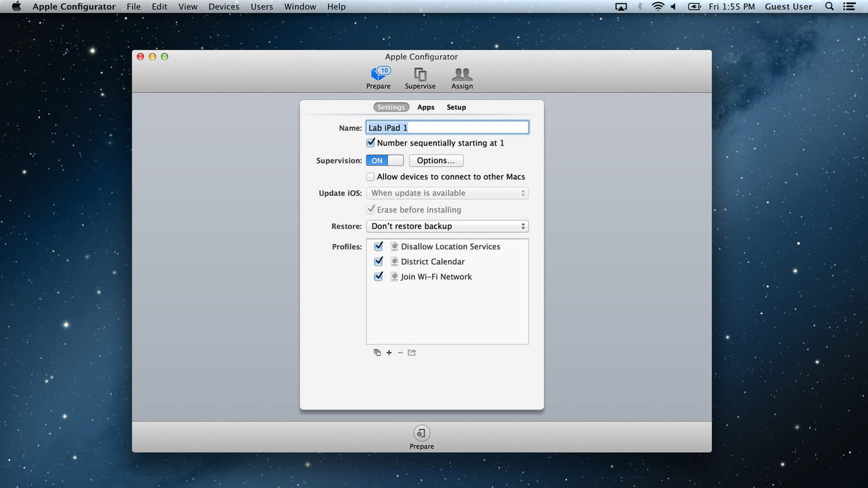Click the Options... button
The image size is (868, 488).
[x=436, y=161]
